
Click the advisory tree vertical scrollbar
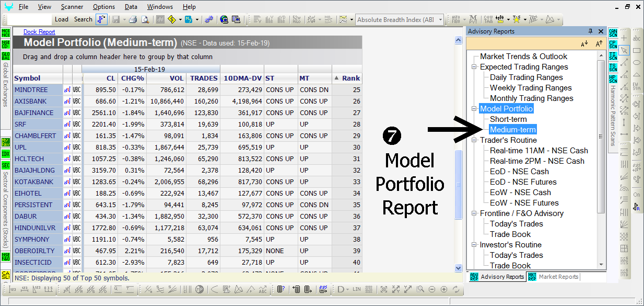click(601, 136)
